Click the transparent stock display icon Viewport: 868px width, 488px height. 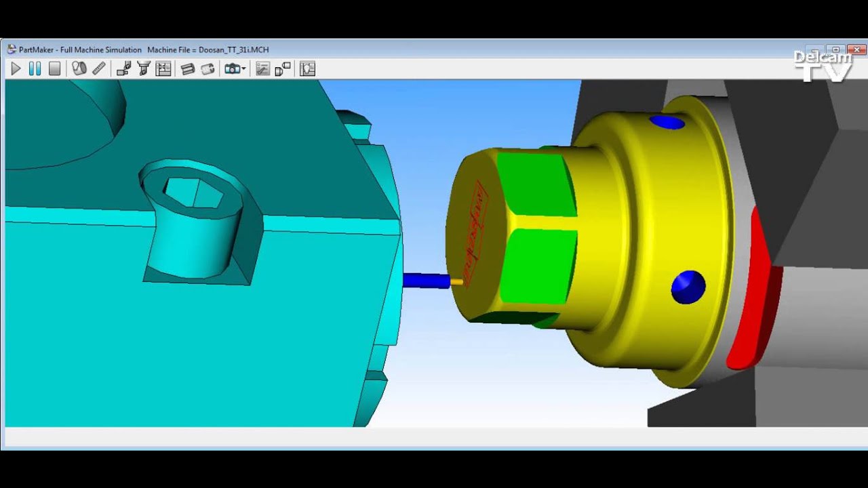click(x=208, y=68)
